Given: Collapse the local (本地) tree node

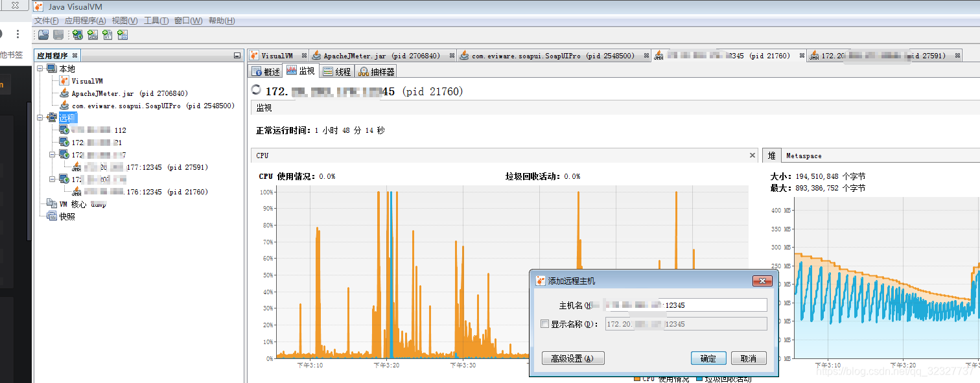Looking at the screenshot, I should (40, 69).
